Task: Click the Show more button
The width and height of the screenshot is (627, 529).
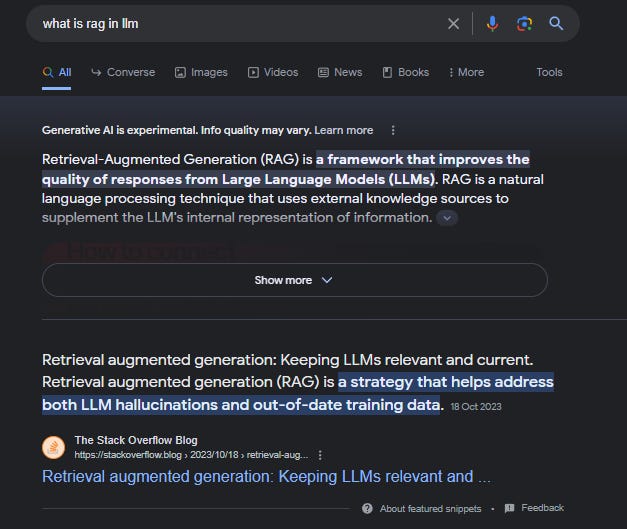Action: click(295, 280)
